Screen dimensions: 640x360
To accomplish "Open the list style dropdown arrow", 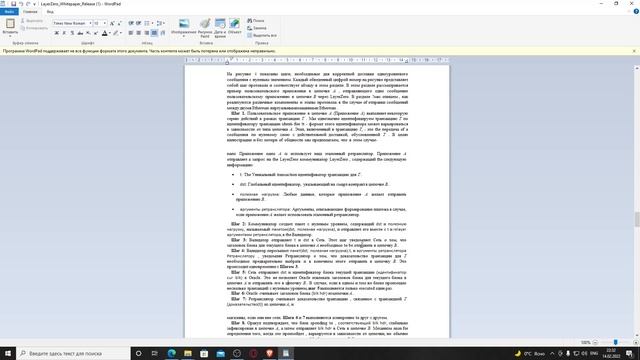I will click(152, 23).
